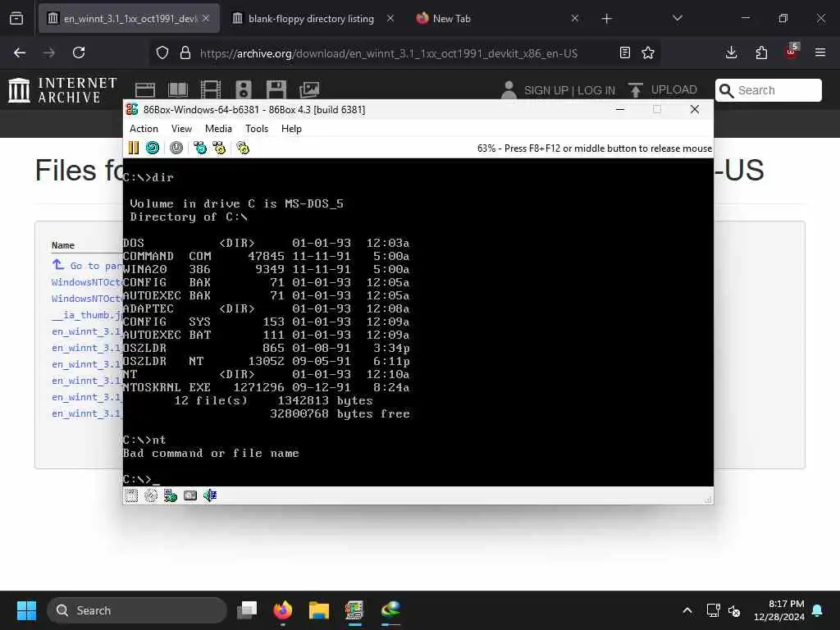Click the 86Box hard reset icon
The height and width of the screenshot is (630, 840).
153,148
